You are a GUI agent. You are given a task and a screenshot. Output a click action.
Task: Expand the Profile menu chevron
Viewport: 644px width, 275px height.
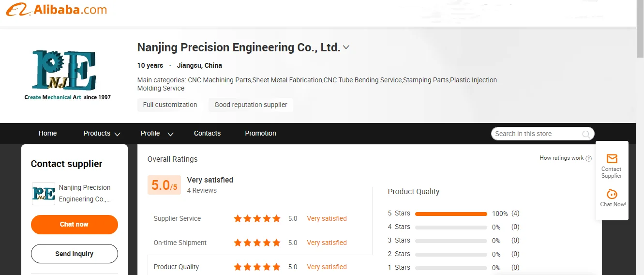click(170, 134)
